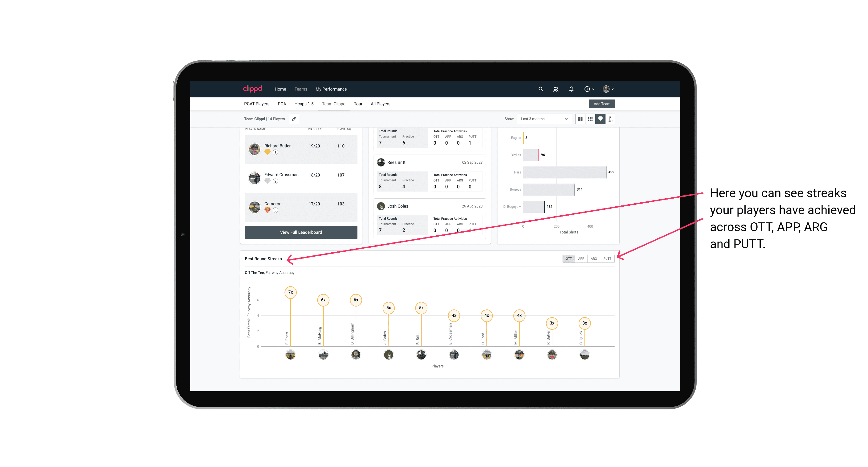Viewport: 868px width, 467px height.
Task: Switch to the Tour tab
Action: (356, 104)
